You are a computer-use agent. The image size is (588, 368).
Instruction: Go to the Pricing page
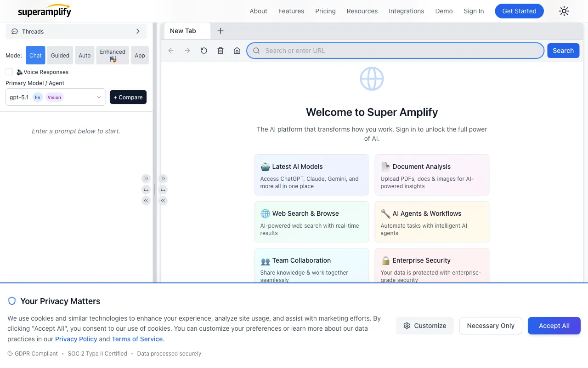tap(325, 11)
